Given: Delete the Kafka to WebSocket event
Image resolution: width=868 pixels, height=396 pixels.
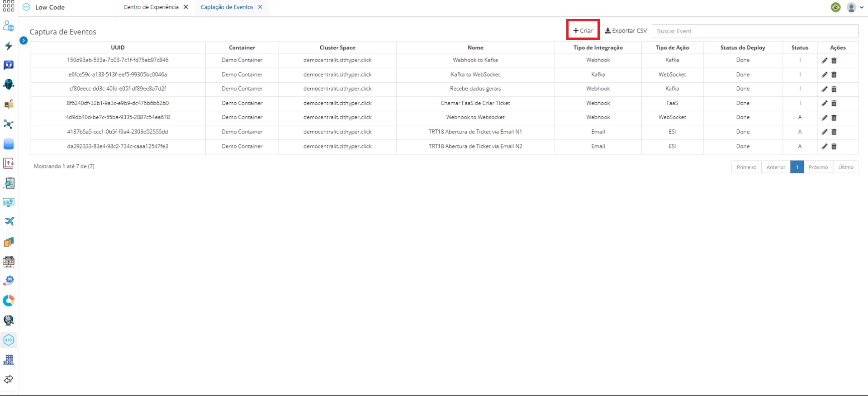Looking at the screenshot, I should (x=834, y=75).
